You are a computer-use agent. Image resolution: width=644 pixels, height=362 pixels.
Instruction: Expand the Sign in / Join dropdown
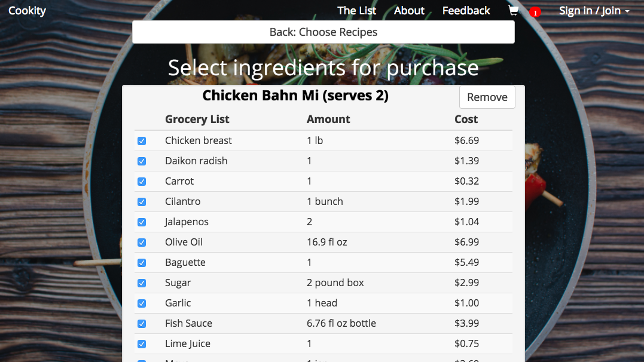click(x=594, y=11)
